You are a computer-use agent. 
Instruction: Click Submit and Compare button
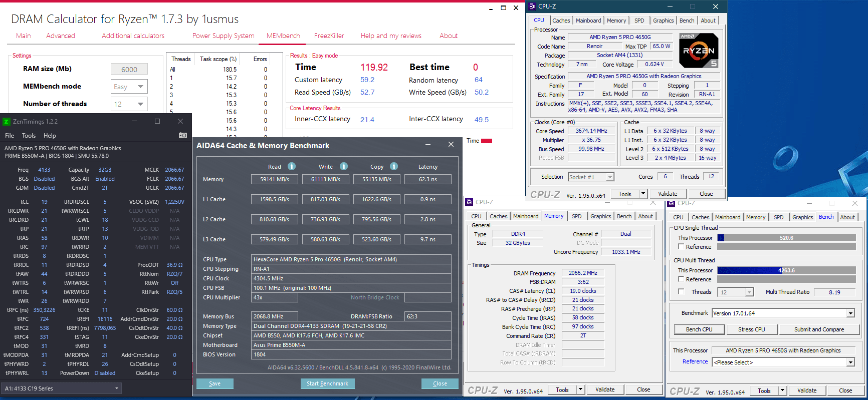(819, 329)
